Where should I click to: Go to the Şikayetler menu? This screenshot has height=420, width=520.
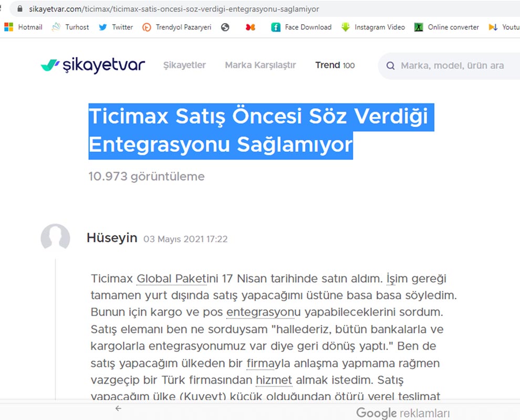(184, 65)
